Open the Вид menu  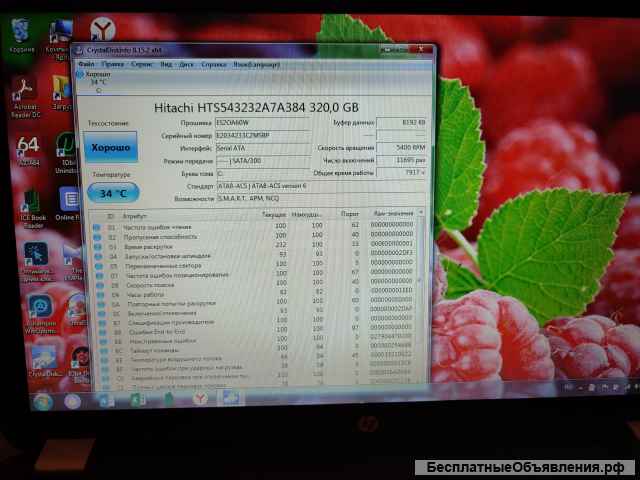166,64
